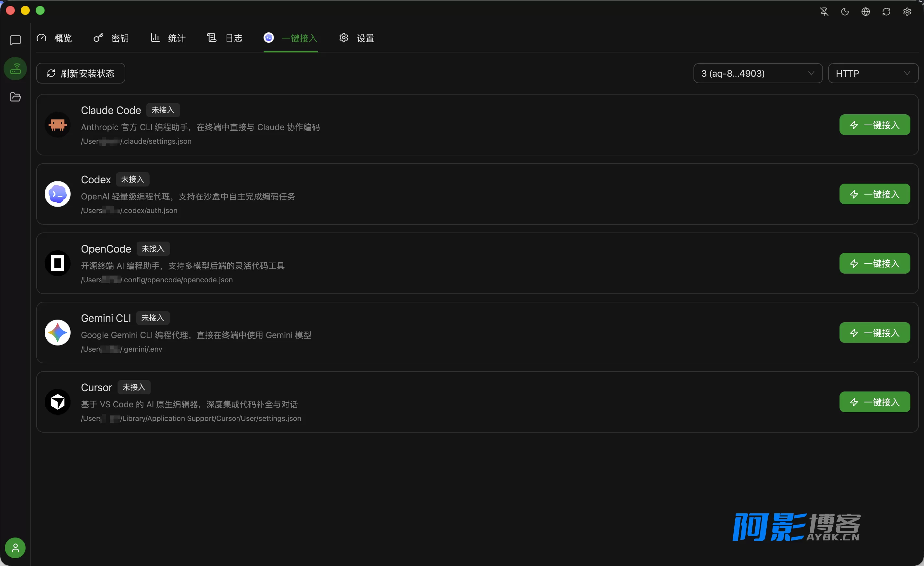924x566 pixels.
Task: Click 一键接入 button for Cursor
Action: click(x=874, y=402)
